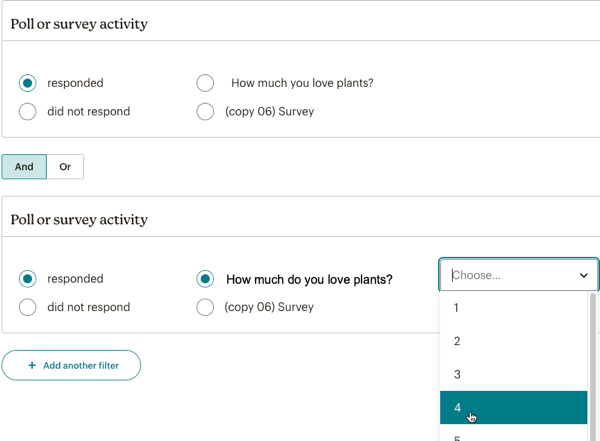Select "did not respond" in the second filter

pyautogui.click(x=28, y=307)
